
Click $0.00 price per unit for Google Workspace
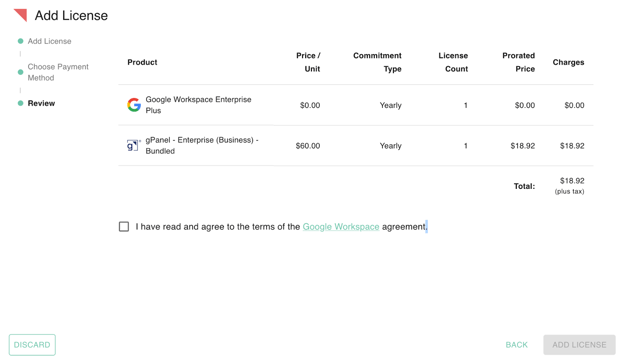pos(310,105)
